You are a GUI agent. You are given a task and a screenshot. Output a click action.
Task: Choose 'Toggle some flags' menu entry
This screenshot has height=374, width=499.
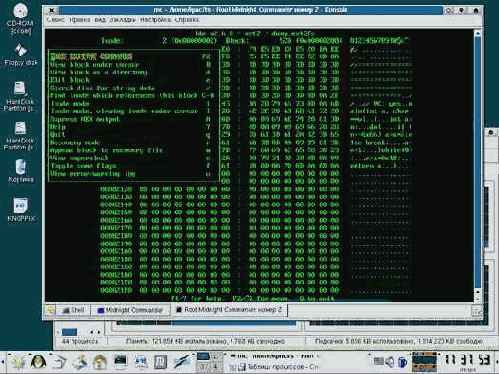pyautogui.click(x=131, y=166)
